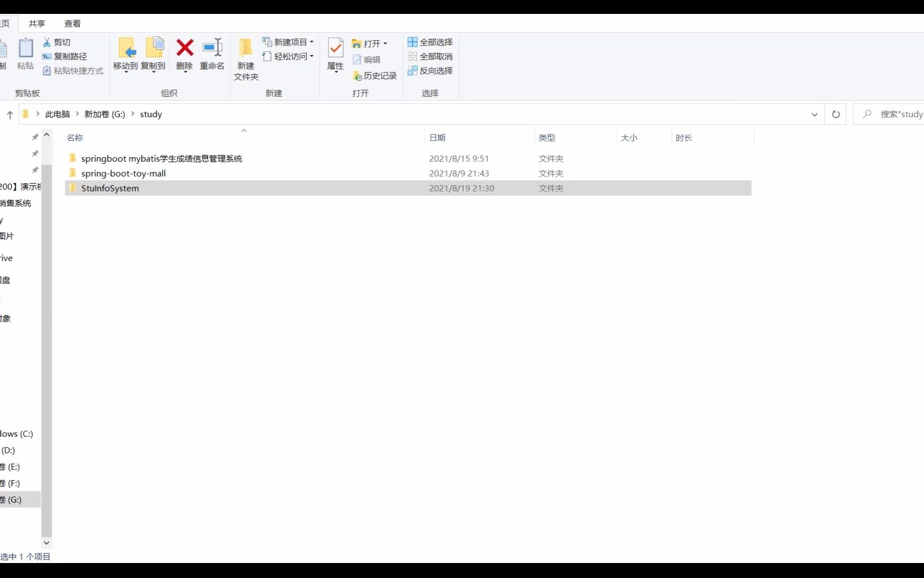Navigate to 此电脑 in the breadcrumb
Screen dimensions: 924x578
[x=57, y=114]
